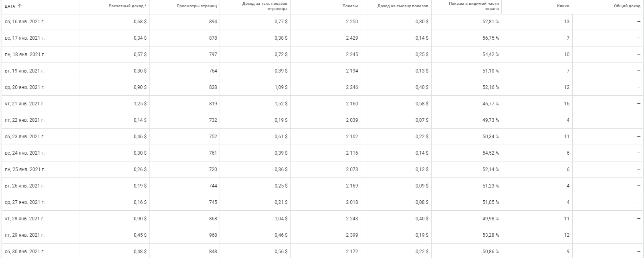Sort by the Клики column header
The width and height of the screenshot is (644, 258).
click(x=563, y=6)
